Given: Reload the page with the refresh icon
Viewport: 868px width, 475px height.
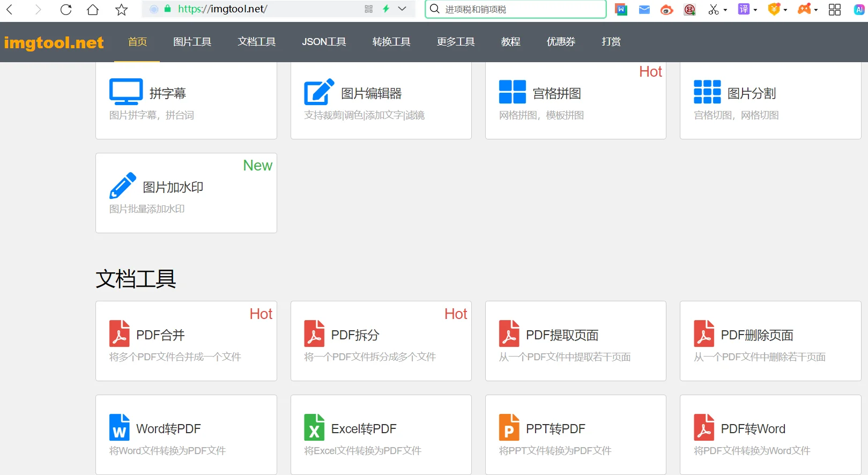Looking at the screenshot, I should point(66,9).
